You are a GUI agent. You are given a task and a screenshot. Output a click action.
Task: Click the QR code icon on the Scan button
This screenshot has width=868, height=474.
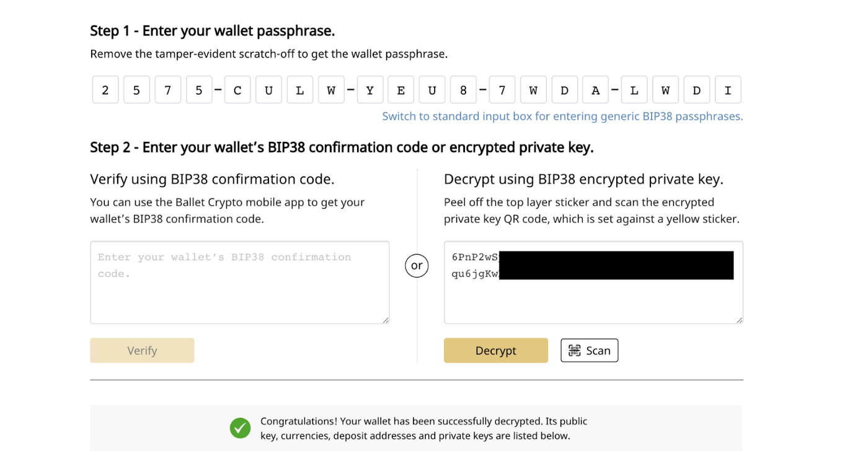pos(574,350)
